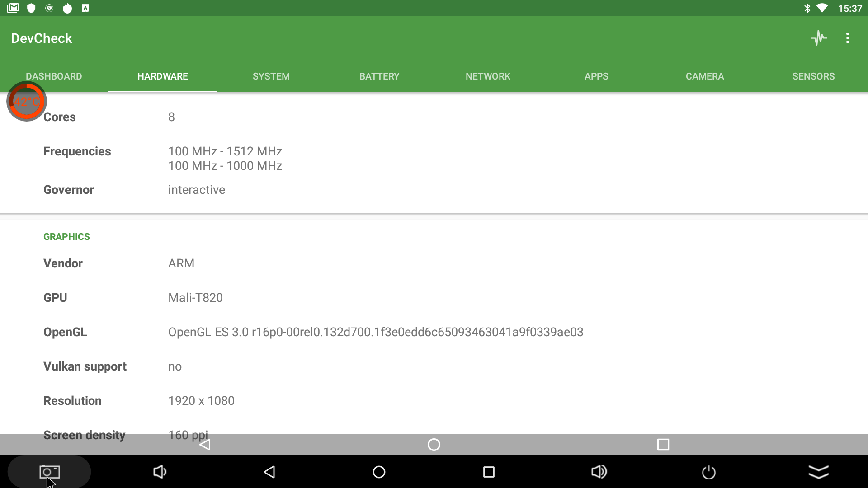Tap the Vendor label
This screenshot has height=488, width=868.
(63, 263)
